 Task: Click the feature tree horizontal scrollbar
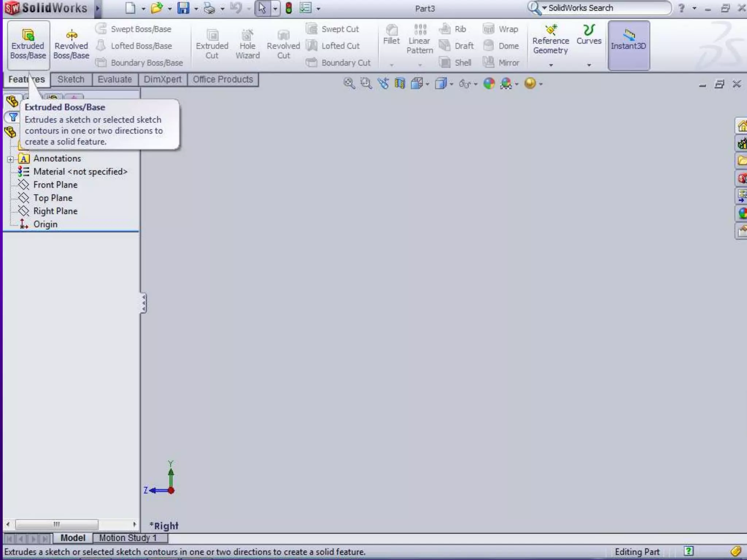tap(57, 525)
